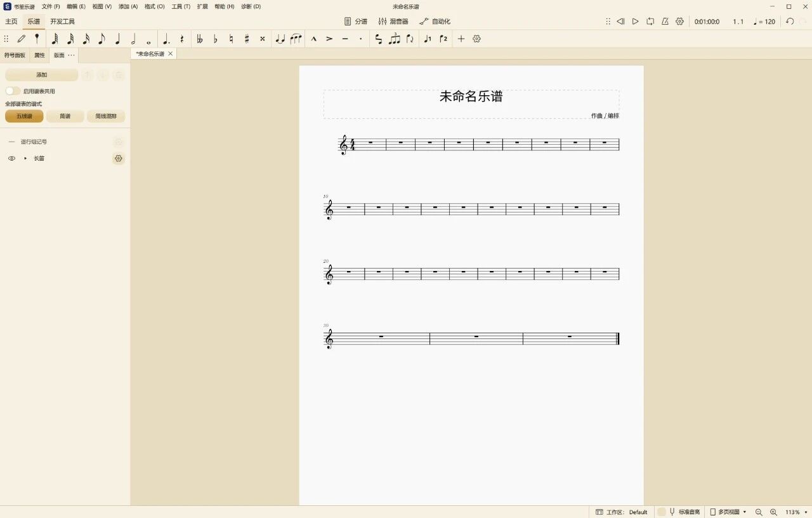The width and height of the screenshot is (812, 518).
Task: Select 简谱 notation style
Action: point(65,116)
